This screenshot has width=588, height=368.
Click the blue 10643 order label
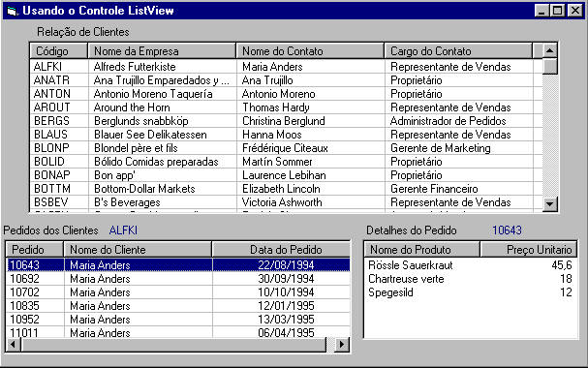click(507, 230)
